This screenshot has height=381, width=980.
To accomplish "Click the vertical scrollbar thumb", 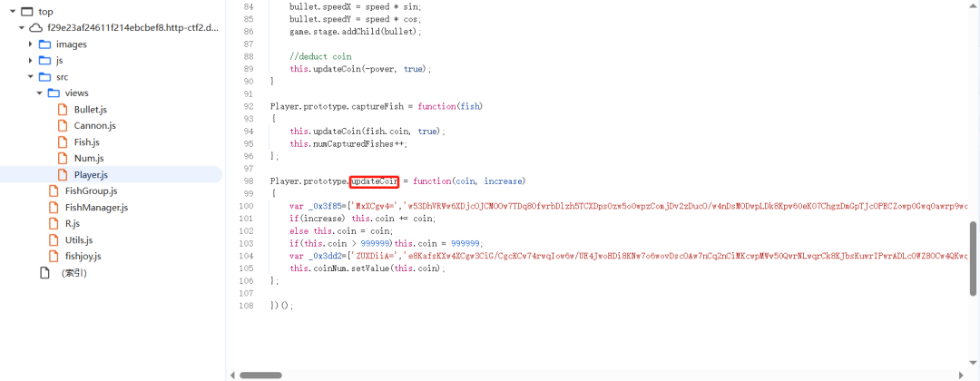I will click(x=973, y=258).
